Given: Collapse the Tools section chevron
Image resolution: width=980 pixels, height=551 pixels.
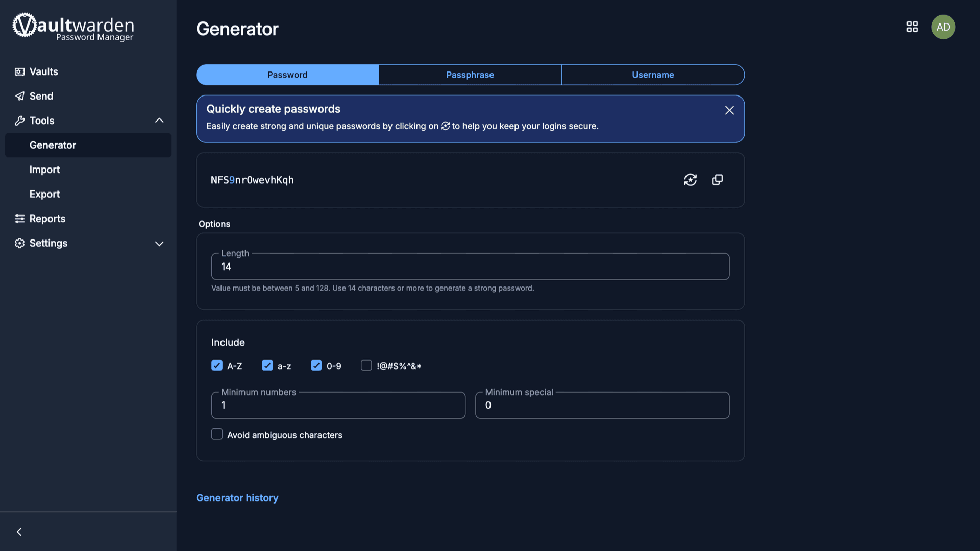Looking at the screenshot, I should (159, 121).
